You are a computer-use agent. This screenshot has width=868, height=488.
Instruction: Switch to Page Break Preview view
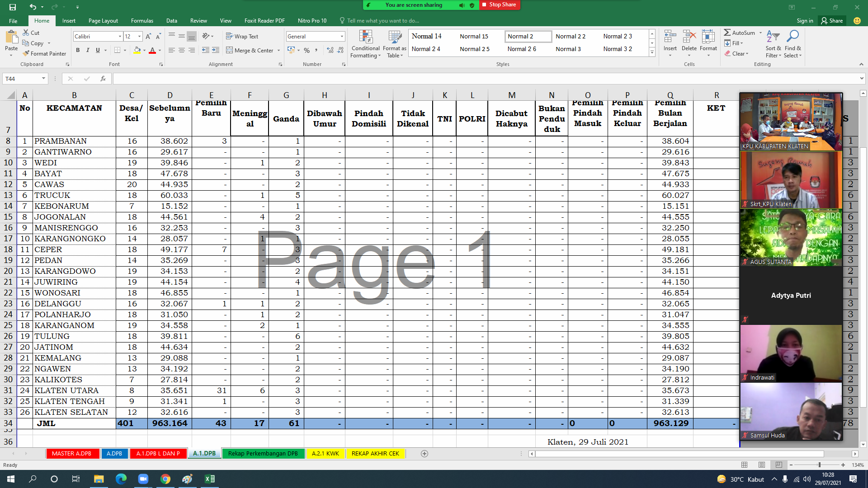(x=778, y=465)
